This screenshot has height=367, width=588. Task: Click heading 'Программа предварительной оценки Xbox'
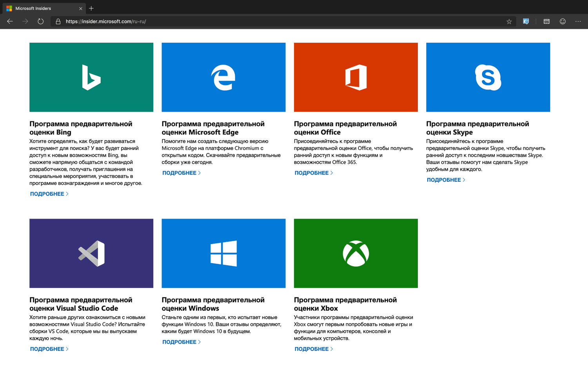point(345,304)
